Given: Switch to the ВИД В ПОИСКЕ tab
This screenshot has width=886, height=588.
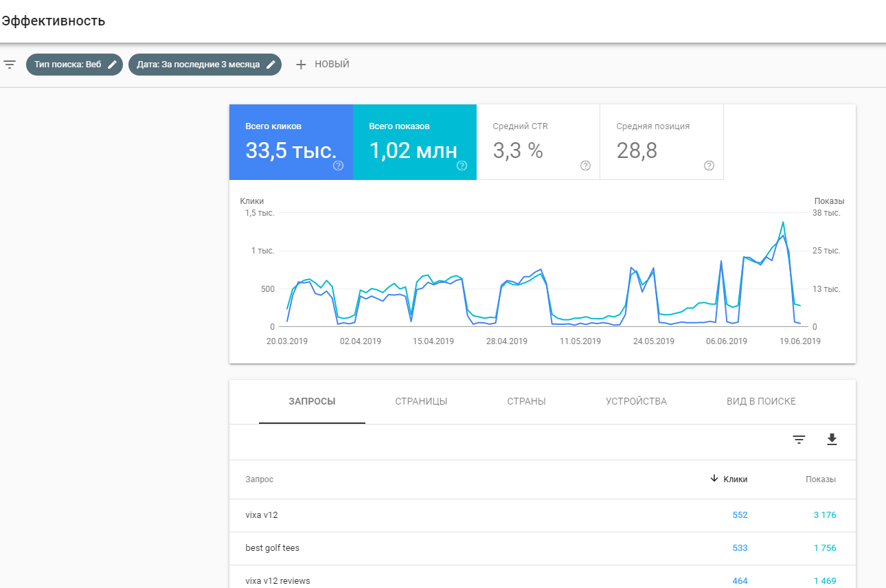Looking at the screenshot, I should click(x=761, y=401).
